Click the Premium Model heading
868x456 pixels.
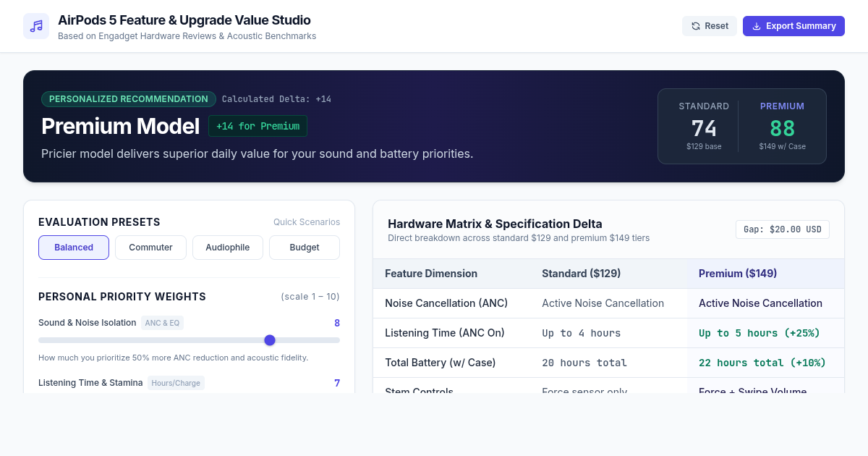click(120, 126)
